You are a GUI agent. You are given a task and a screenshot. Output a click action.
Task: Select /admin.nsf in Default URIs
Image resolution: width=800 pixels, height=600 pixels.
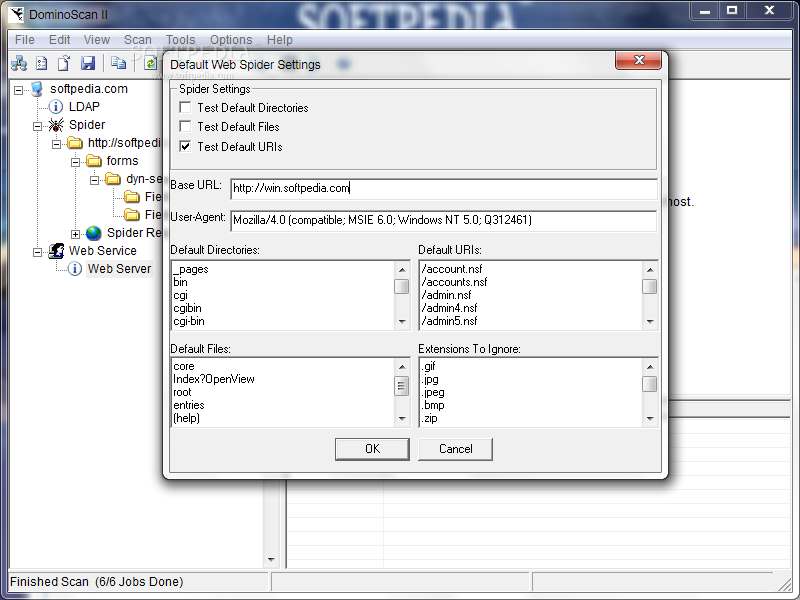(446, 295)
